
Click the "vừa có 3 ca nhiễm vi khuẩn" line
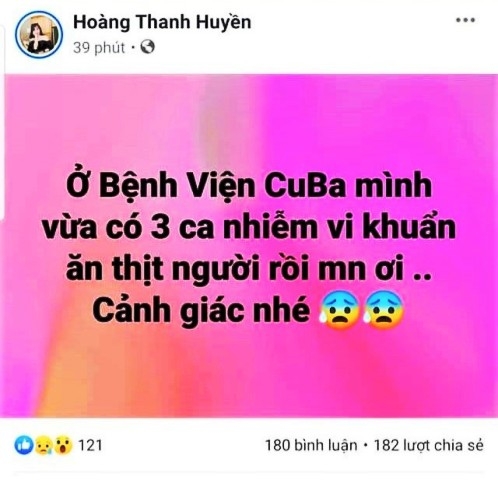(x=249, y=227)
